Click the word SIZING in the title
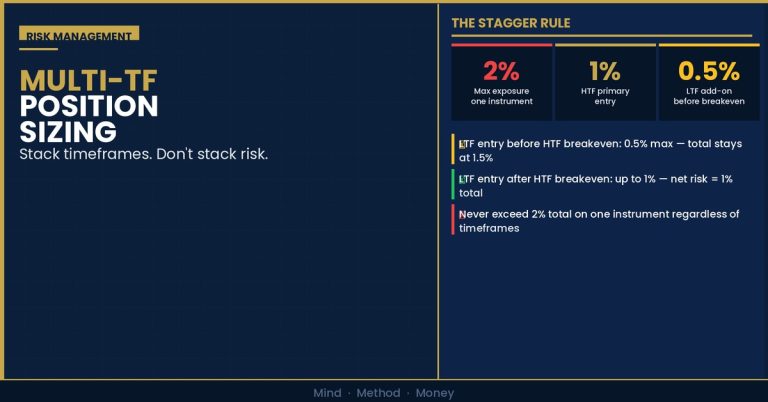 tap(68, 132)
